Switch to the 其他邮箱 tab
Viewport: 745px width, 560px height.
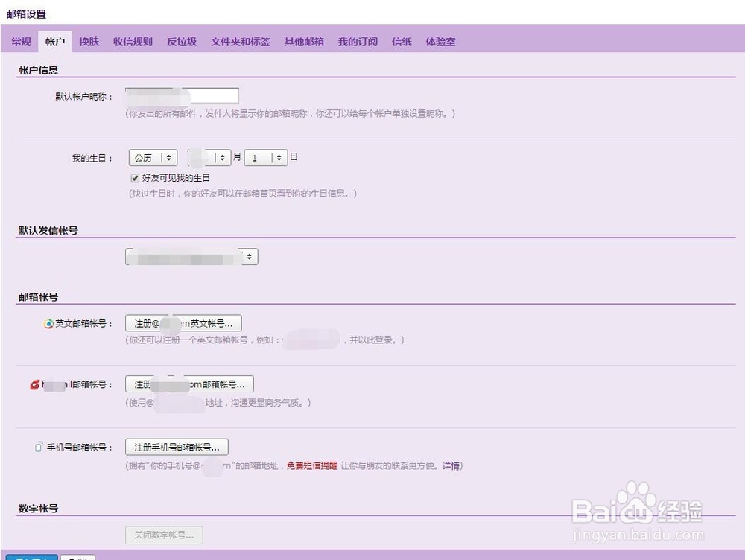click(304, 42)
